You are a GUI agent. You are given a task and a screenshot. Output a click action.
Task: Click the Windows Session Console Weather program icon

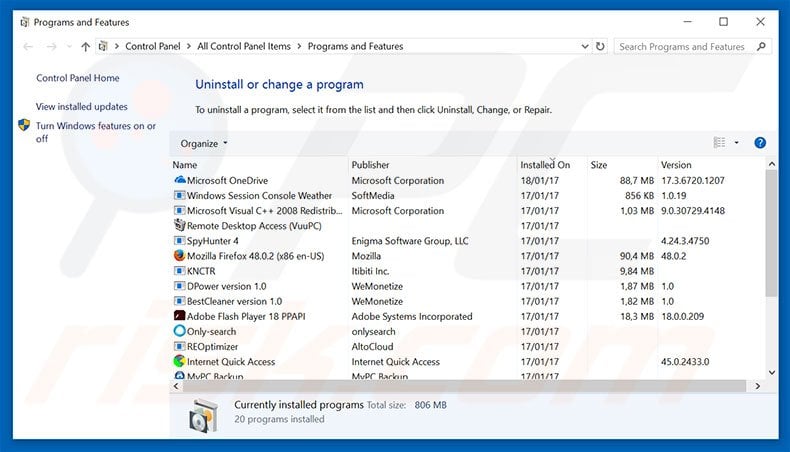(179, 195)
